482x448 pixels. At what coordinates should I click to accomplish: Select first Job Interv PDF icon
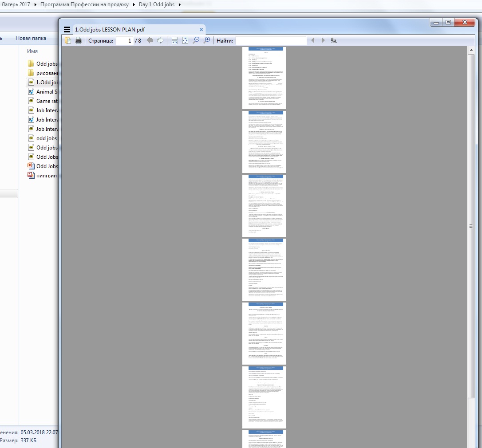pyautogui.click(x=31, y=110)
